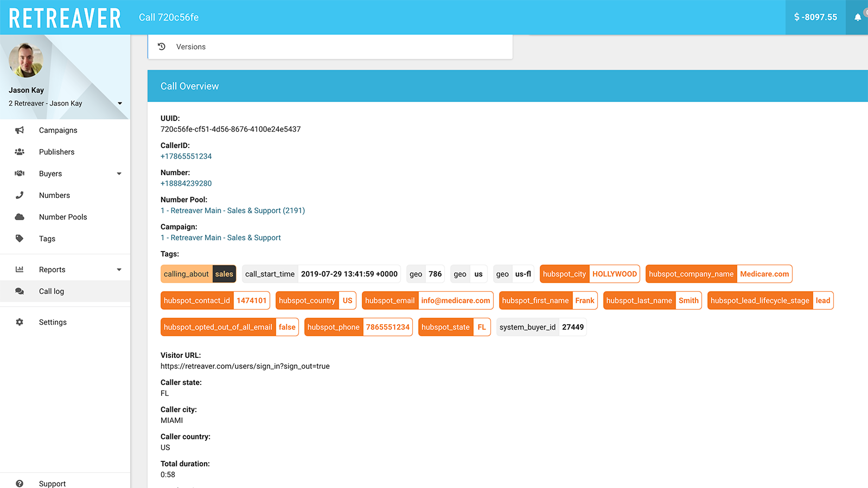Click the Support help icon
This screenshot has width=868, height=488.
[20, 483]
